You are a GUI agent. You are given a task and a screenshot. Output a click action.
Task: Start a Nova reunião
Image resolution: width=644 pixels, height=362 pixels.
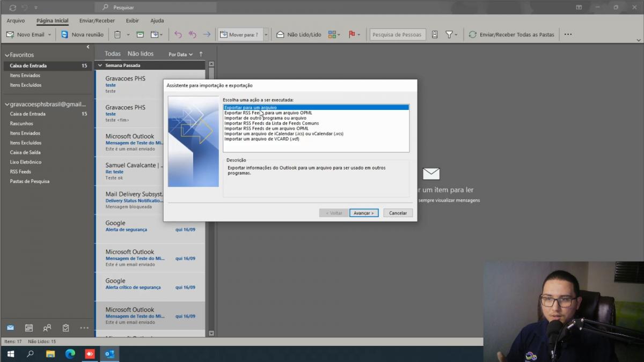[82, 34]
